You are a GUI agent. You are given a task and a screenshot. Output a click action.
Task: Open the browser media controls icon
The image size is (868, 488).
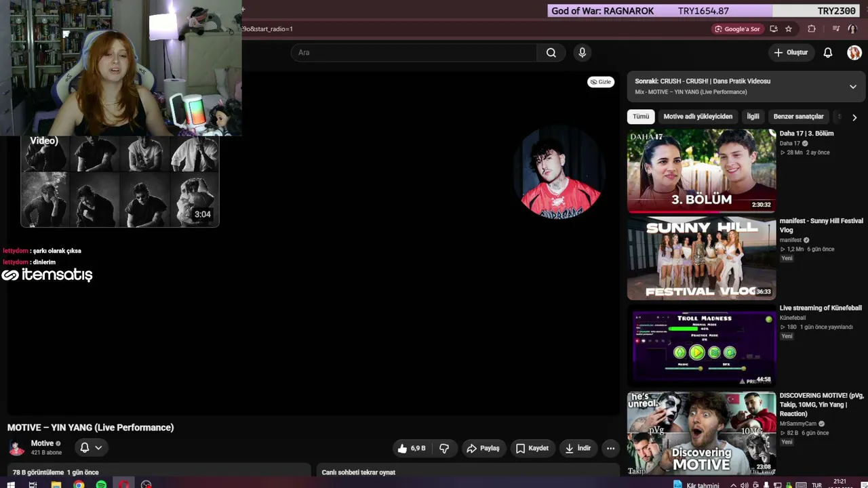coord(836,29)
